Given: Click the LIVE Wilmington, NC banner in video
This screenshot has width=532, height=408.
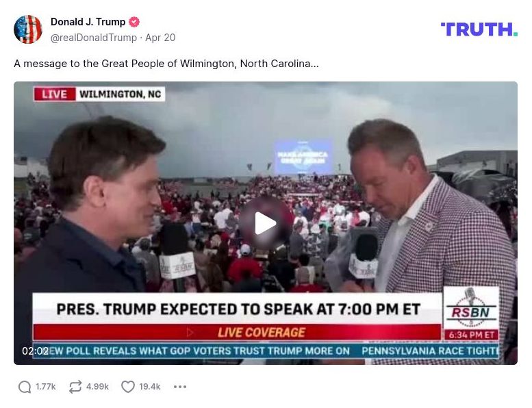Looking at the screenshot, I should [x=99, y=94].
